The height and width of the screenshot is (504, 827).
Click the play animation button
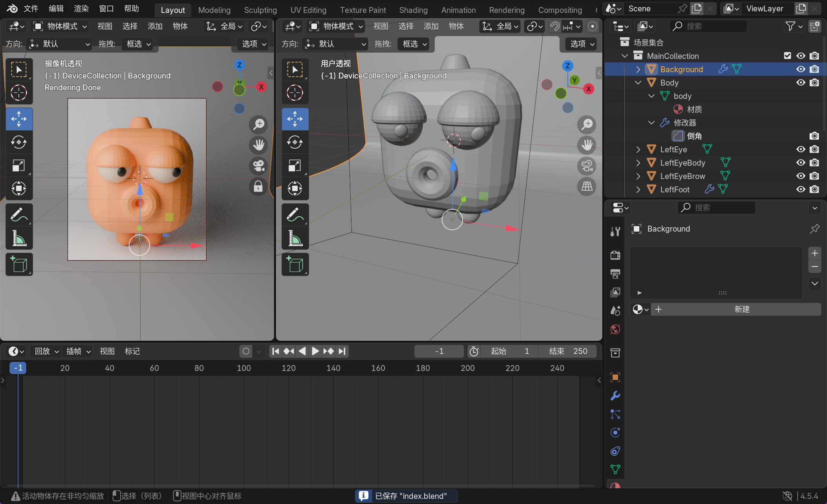tap(315, 351)
